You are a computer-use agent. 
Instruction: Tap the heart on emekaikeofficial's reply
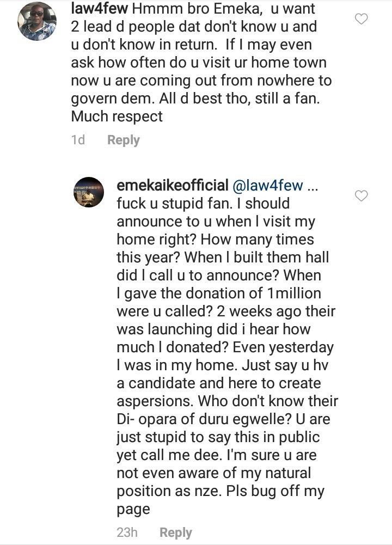(x=361, y=195)
